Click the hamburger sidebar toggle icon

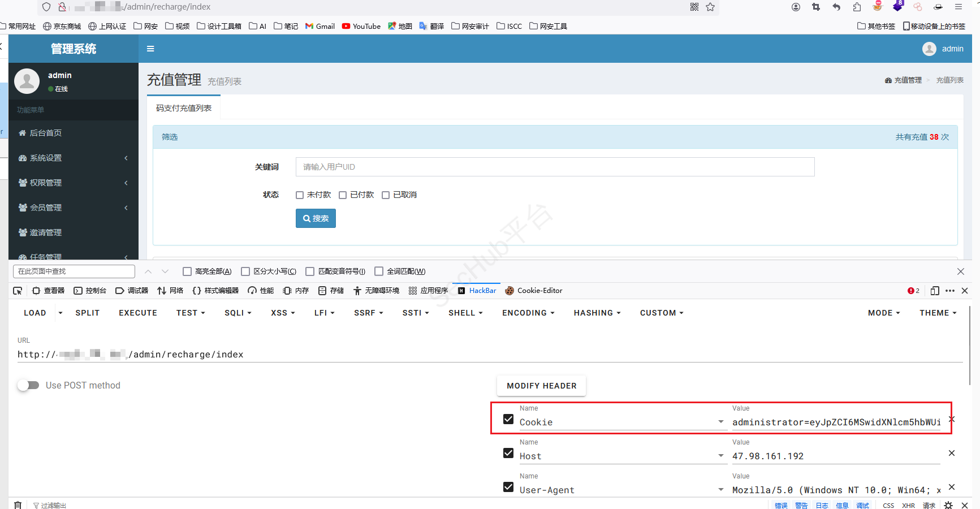(150, 49)
